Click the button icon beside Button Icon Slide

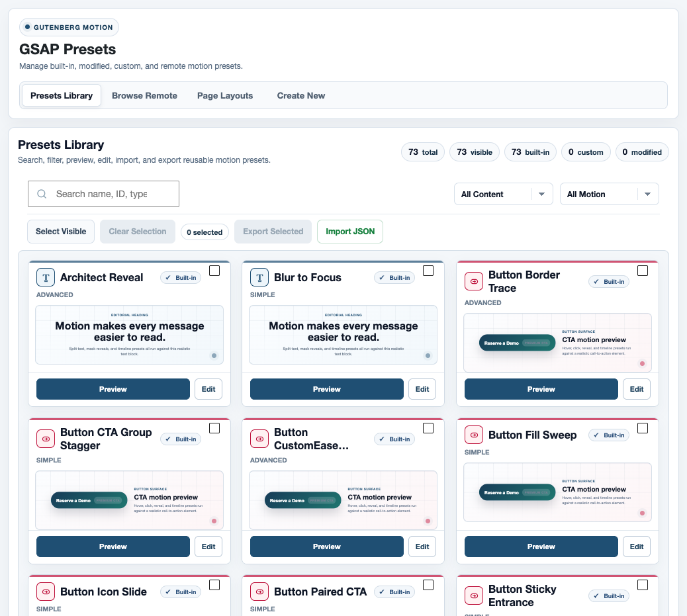tap(46, 592)
